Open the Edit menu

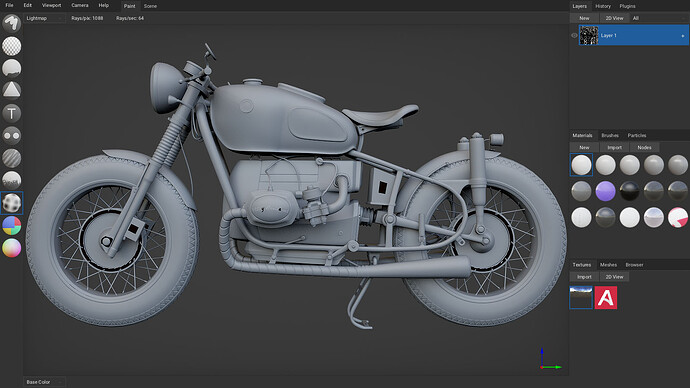point(28,5)
